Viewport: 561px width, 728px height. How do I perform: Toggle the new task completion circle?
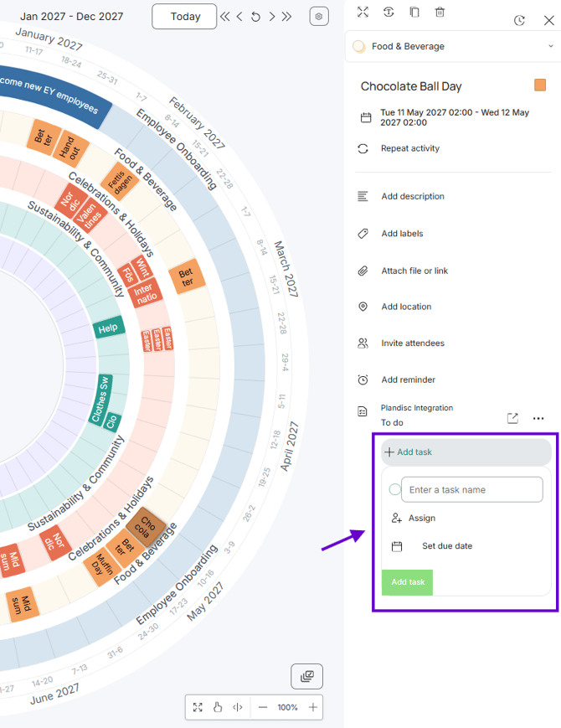tap(395, 489)
